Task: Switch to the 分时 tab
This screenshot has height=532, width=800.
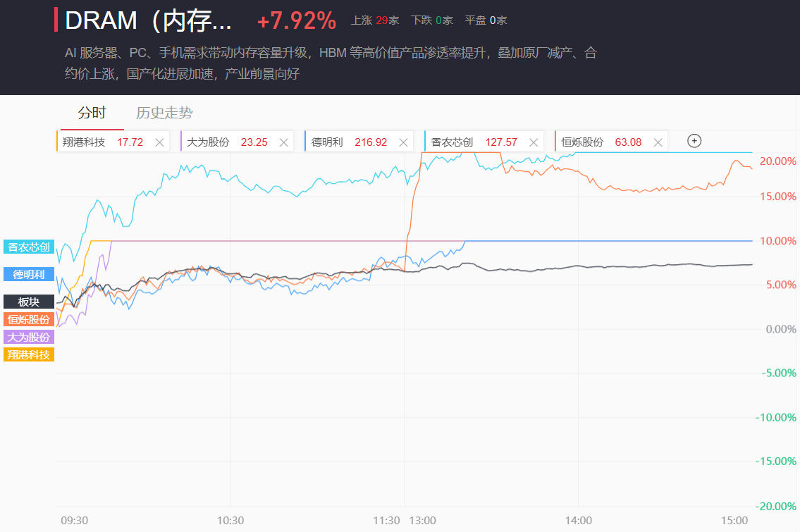Action: coord(92,113)
